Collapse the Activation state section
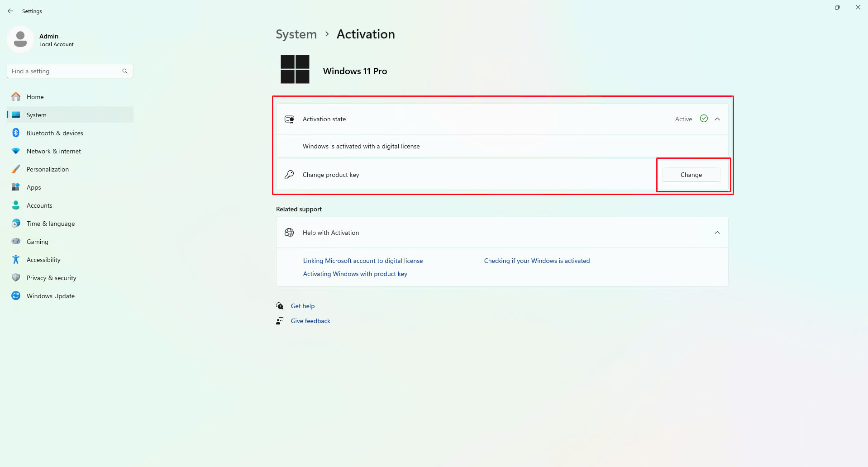 tap(717, 119)
